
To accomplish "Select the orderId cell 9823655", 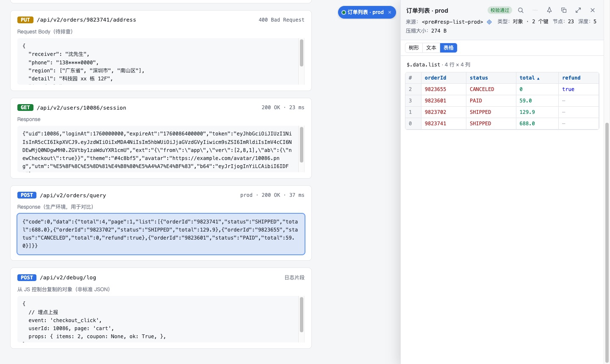I will pos(444,89).
